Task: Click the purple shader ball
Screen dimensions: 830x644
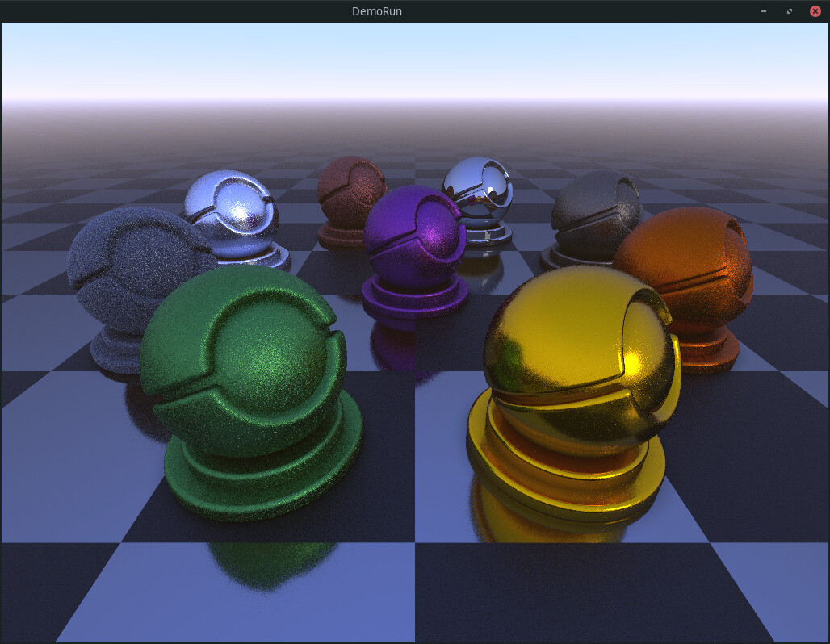Action: click(x=414, y=252)
